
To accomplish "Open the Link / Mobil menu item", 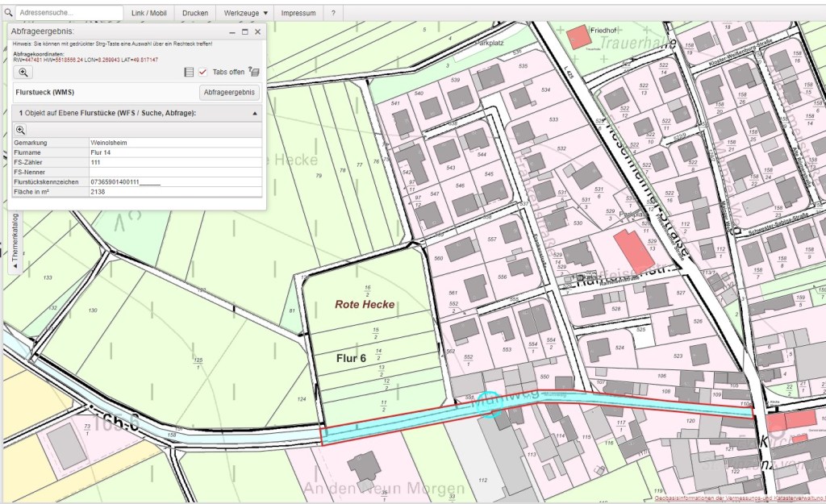I will (149, 14).
